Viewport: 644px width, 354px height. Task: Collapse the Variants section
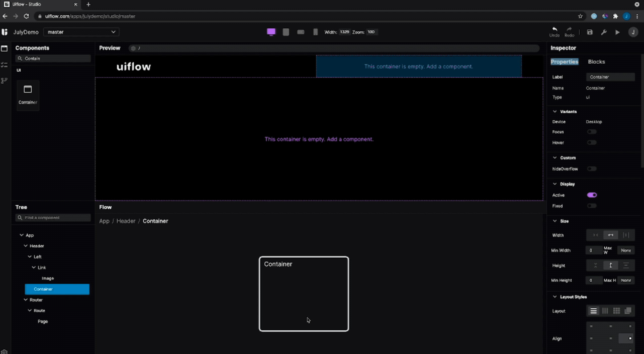555,112
